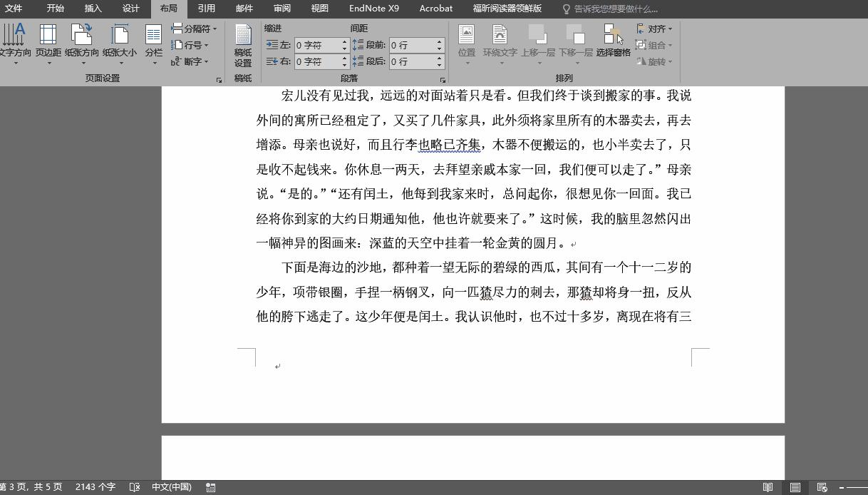Open the 页边距 (Margins) tool
The width and height of the screenshot is (868, 495).
(47, 43)
